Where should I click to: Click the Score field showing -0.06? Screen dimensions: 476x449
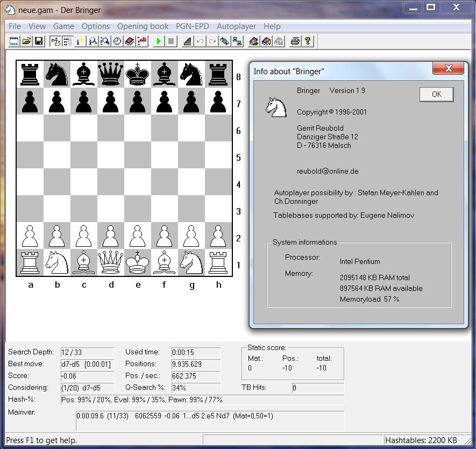tap(87, 376)
